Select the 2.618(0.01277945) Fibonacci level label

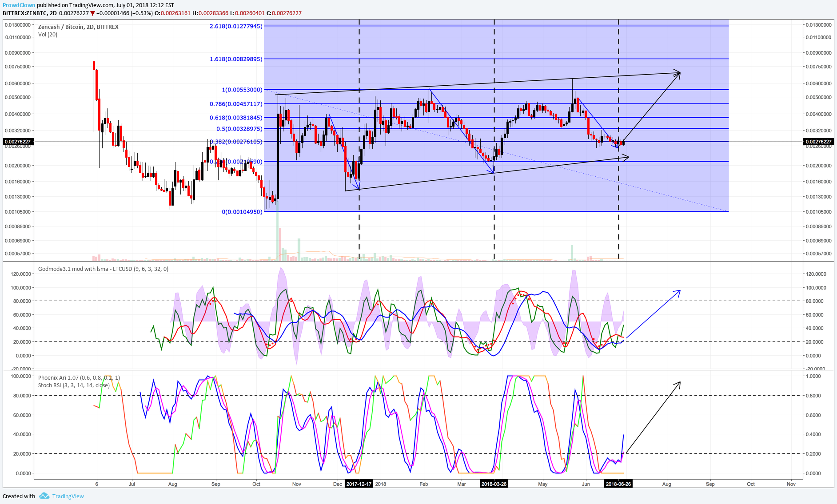(236, 26)
